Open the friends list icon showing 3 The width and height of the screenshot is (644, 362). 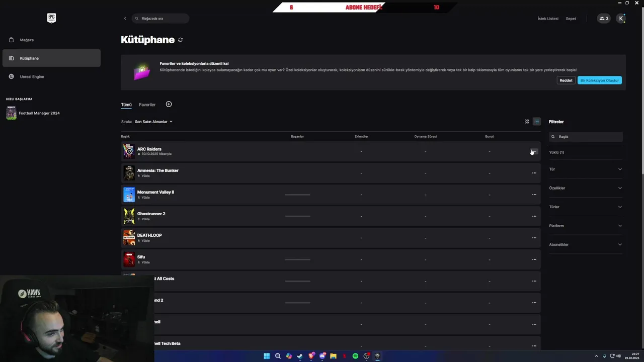[x=604, y=19]
